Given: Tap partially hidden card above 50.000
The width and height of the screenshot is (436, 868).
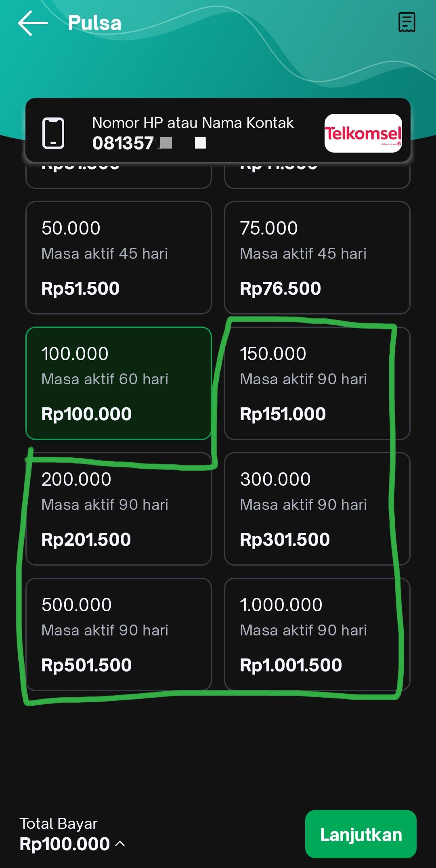Looking at the screenshot, I should pos(119,177).
